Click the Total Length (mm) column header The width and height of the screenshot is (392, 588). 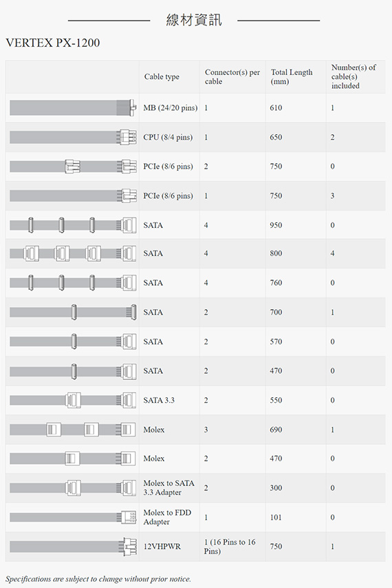click(x=292, y=76)
